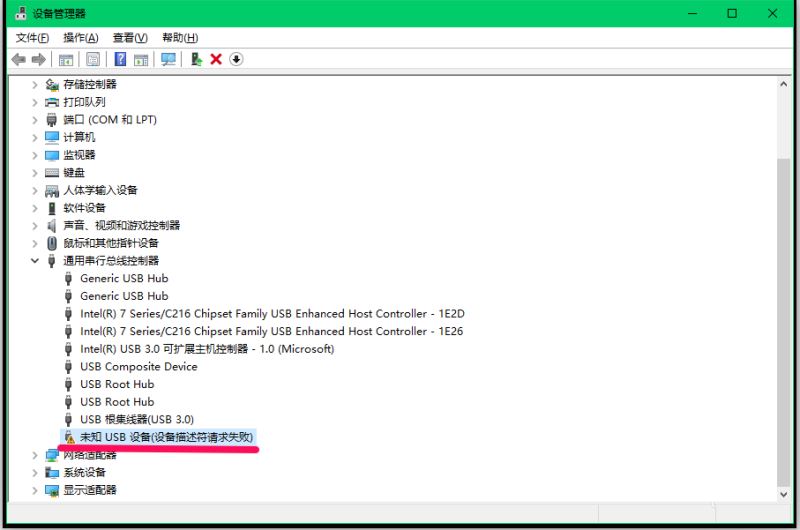The image size is (800, 530).
Task: Click the down-arrow disable device icon
Action: coord(237,59)
